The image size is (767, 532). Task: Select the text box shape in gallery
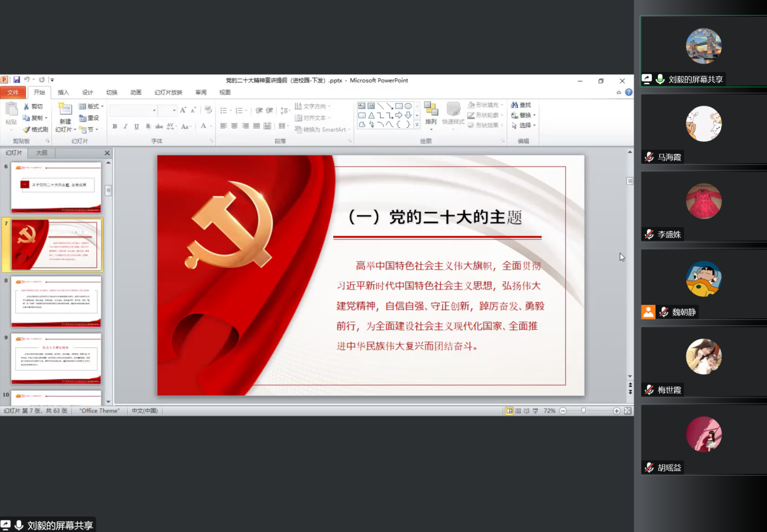pyautogui.click(x=362, y=106)
